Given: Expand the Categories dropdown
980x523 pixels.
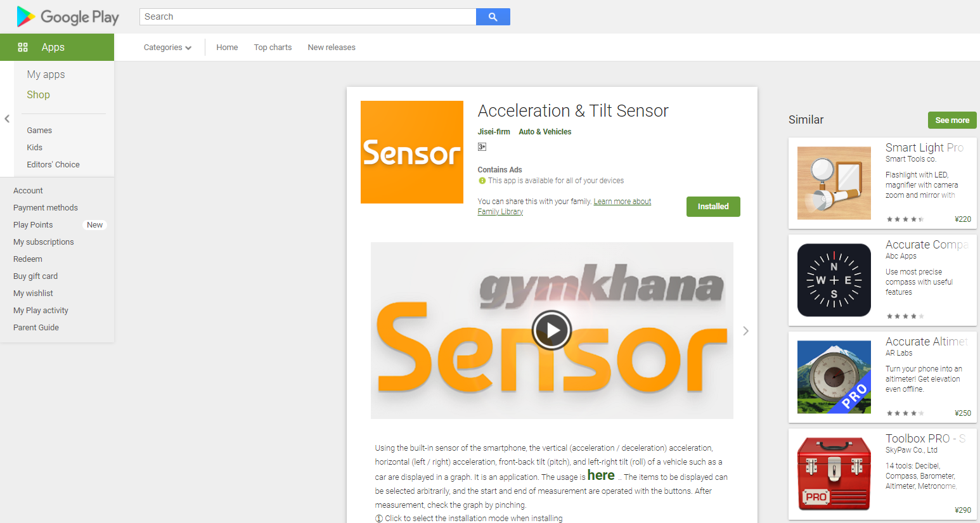Looking at the screenshot, I should [167, 48].
